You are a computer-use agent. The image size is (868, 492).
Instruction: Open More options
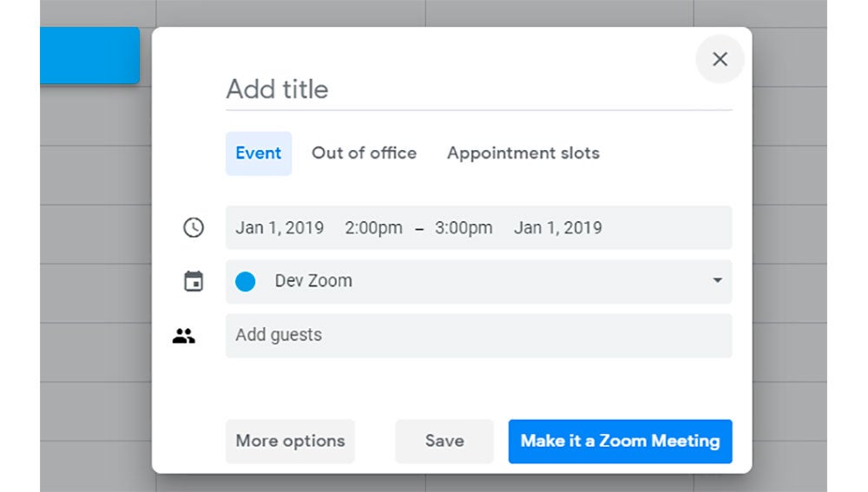[290, 441]
